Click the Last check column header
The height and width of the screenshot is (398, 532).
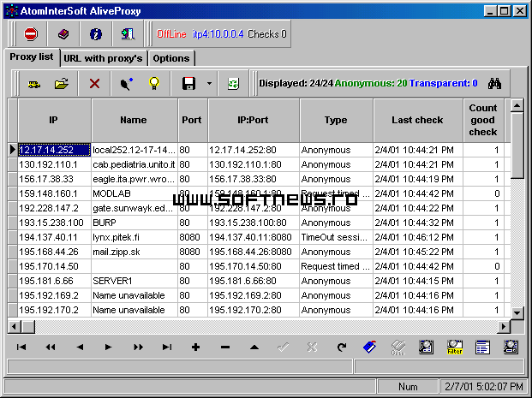418,120
